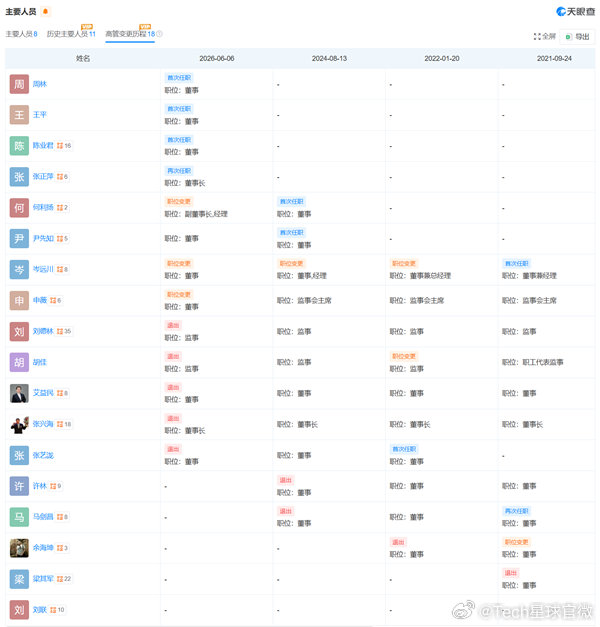Screen dimensions: 600x627
Task: Click the company count badge 18 beside 张兴海
Action: tap(64, 424)
